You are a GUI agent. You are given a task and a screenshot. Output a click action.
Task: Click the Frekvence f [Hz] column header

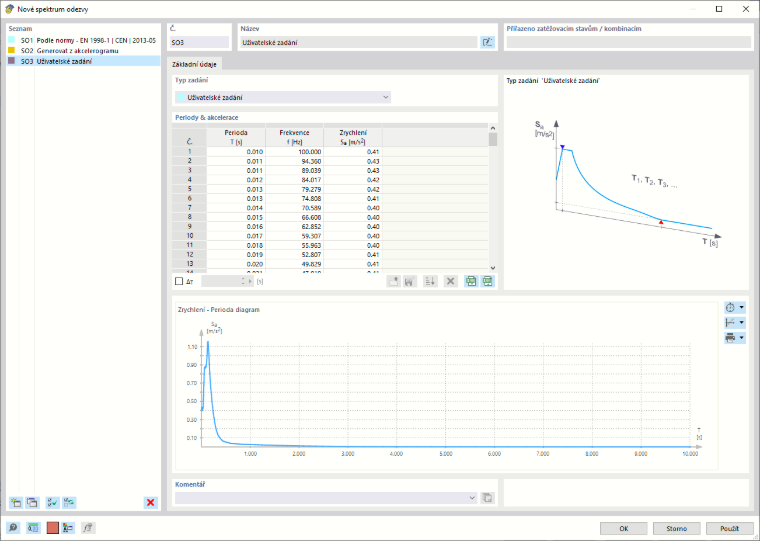pos(295,137)
